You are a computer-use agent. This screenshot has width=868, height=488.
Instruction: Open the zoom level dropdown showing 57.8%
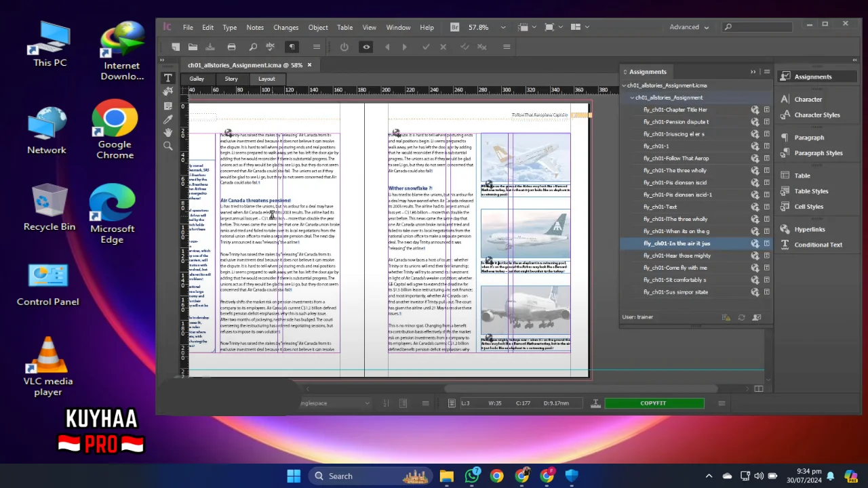502,27
